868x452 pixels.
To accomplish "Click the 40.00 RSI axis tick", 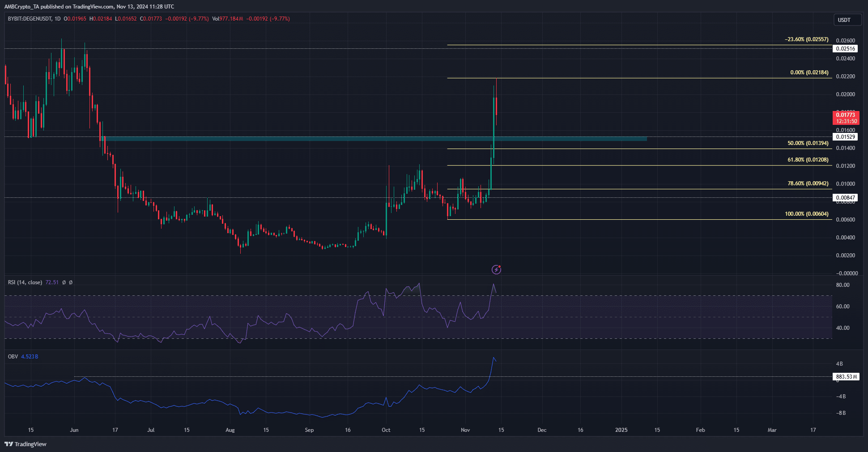I will click(x=842, y=328).
